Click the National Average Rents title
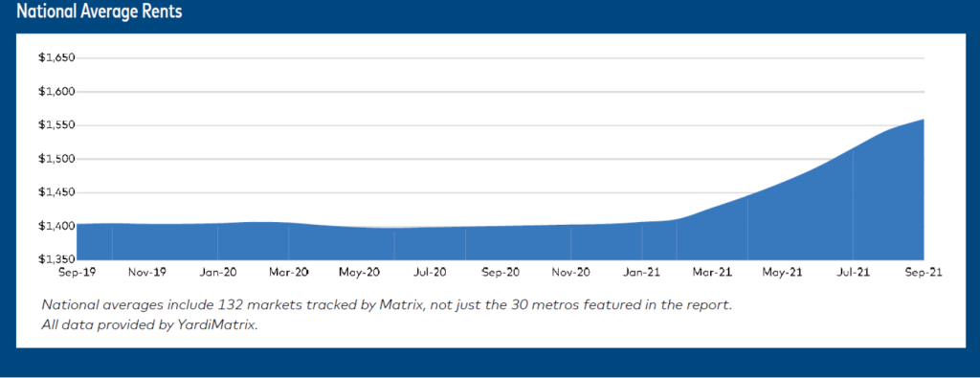 100,11
